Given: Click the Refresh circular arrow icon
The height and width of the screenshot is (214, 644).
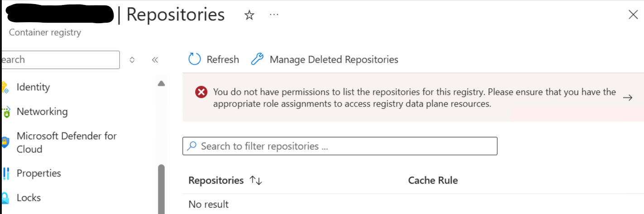Looking at the screenshot, I should (194, 59).
